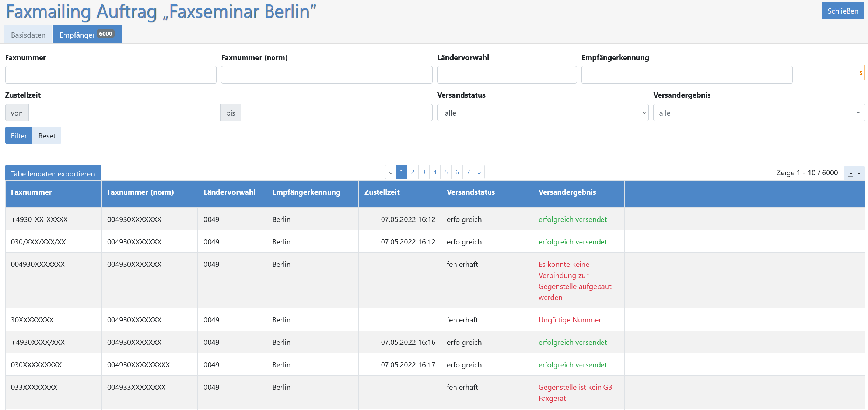This screenshot has height=410, width=868.
Task: Click normalized number '004933XXXXXXXX'
Action: (x=136, y=387)
